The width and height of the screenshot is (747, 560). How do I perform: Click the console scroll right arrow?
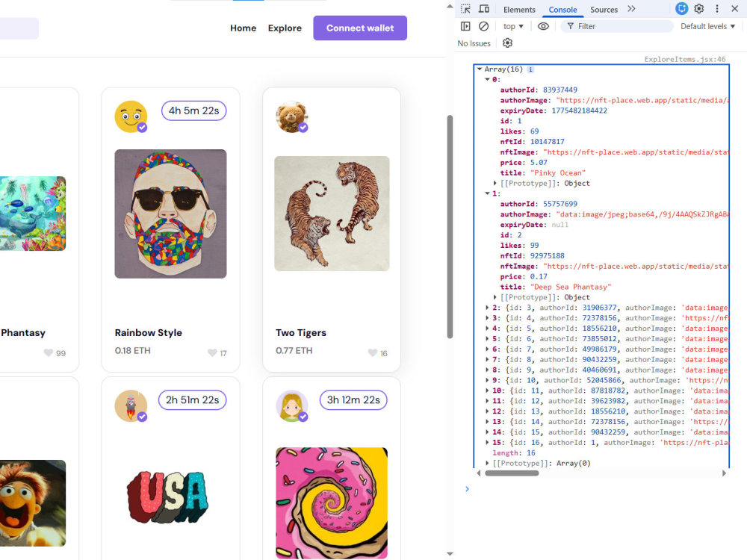(724, 473)
